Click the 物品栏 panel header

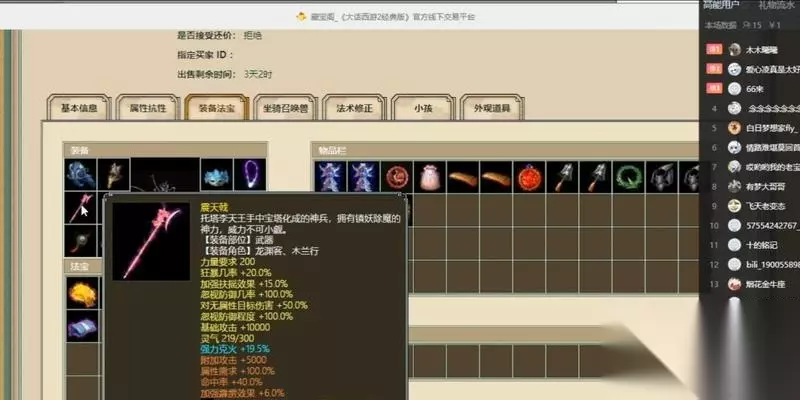click(505, 151)
